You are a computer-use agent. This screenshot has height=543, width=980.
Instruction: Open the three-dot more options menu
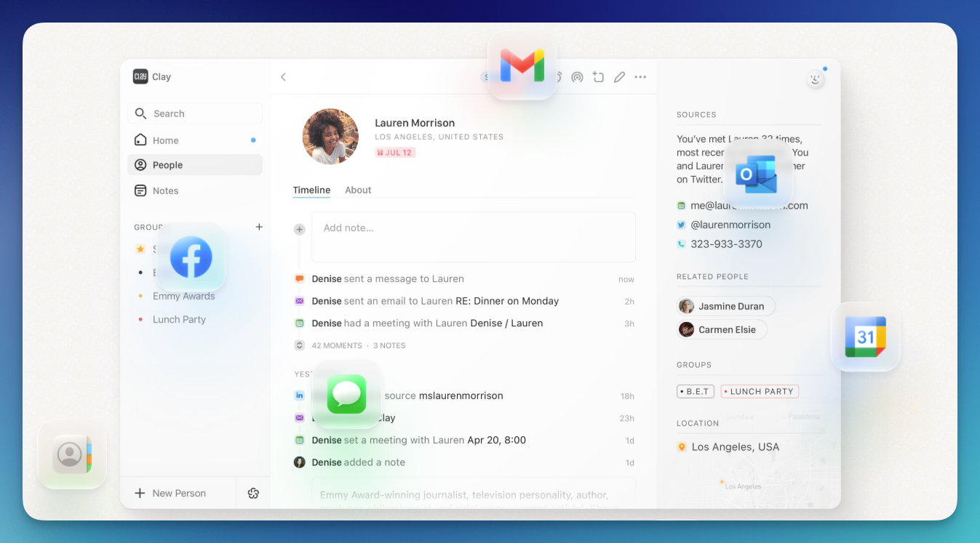click(x=640, y=77)
